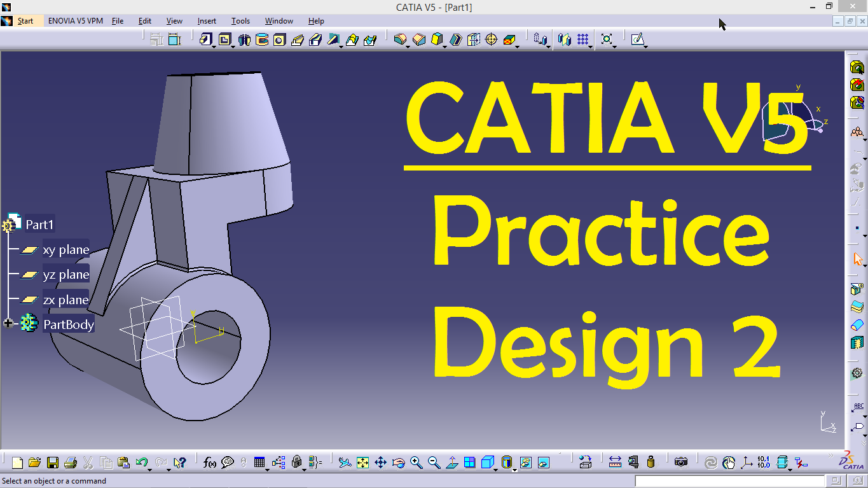This screenshot has width=868, height=488.
Task: Save the document with floppy icon
Action: 53,463
